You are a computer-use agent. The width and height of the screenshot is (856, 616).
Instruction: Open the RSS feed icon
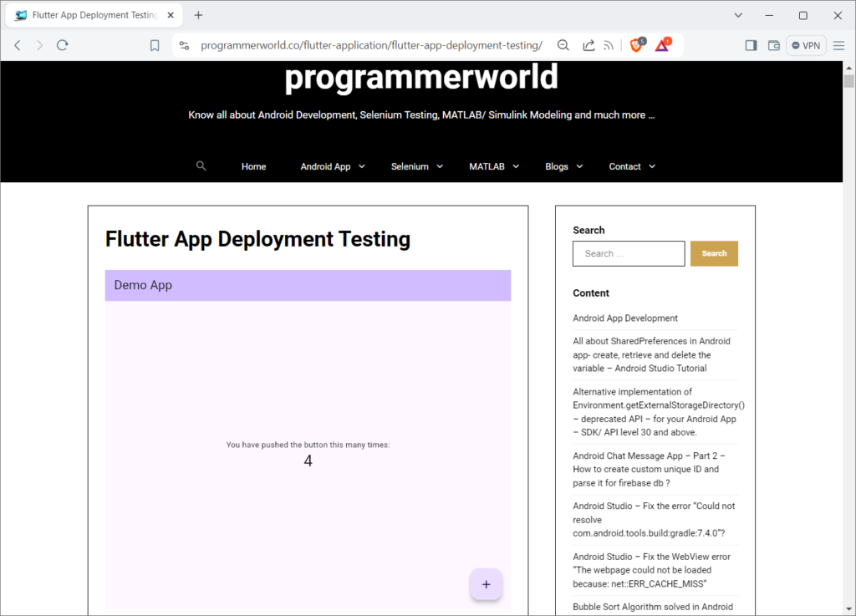pyautogui.click(x=609, y=46)
